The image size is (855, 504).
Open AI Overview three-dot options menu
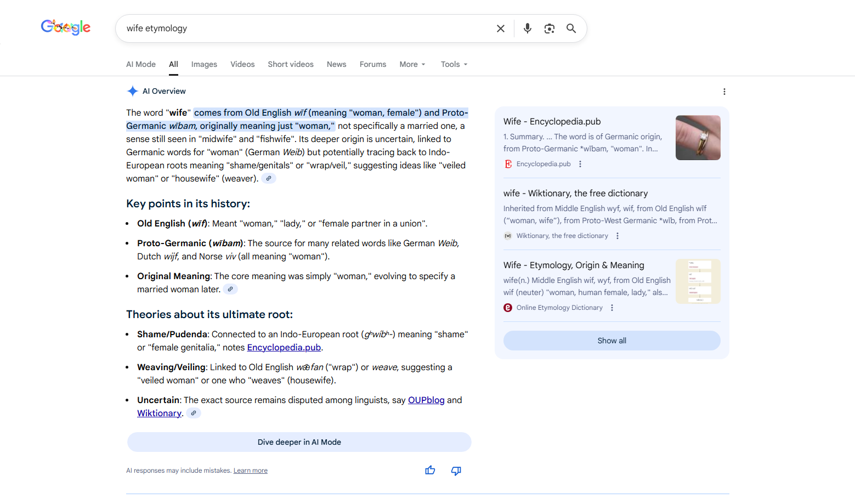point(724,92)
